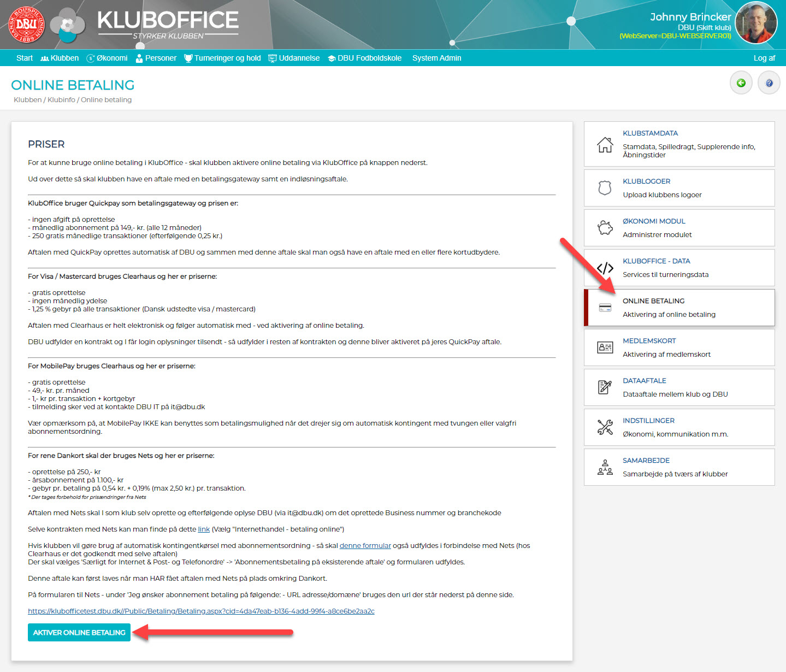Open the INDSTILLINGER sidebar title
Screen dimensions: 786x672
pos(648,420)
